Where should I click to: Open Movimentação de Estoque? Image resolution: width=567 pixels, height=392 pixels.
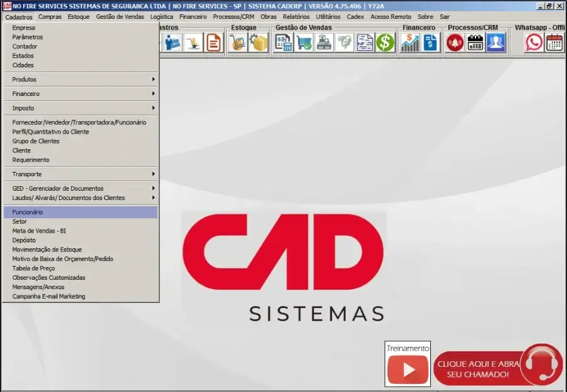tap(80, 250)
